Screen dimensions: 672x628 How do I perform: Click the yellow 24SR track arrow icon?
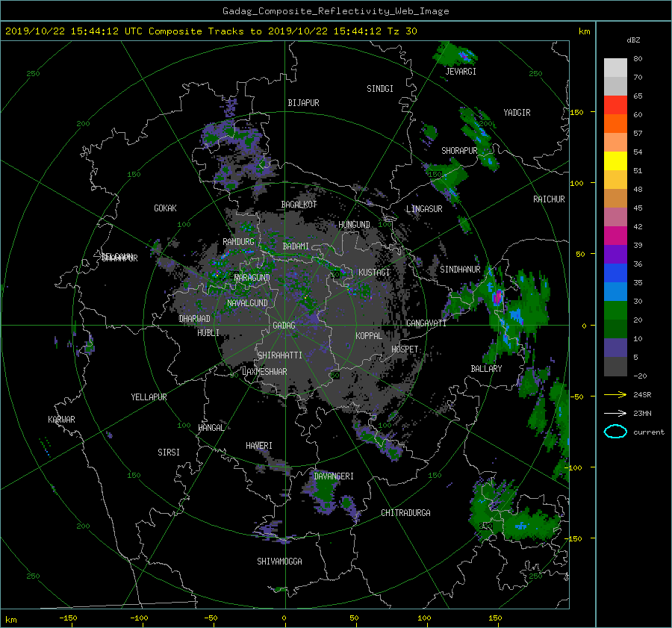(615, 394)
